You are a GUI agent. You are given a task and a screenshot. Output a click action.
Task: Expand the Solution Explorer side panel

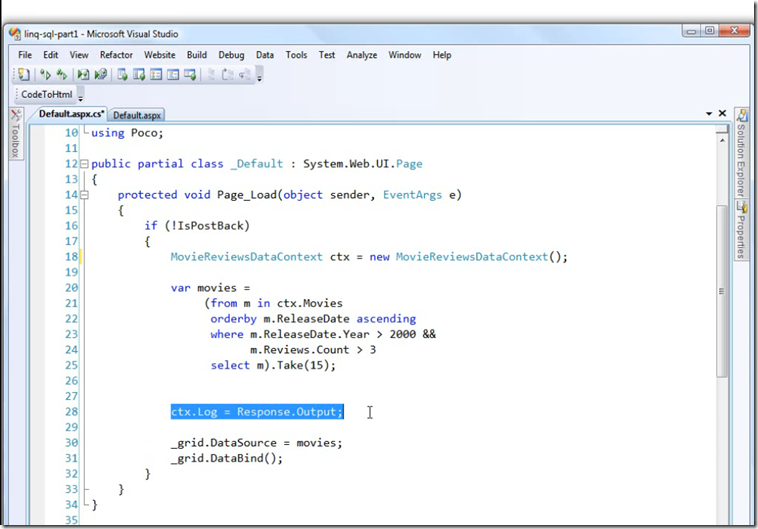pos(741,153)
